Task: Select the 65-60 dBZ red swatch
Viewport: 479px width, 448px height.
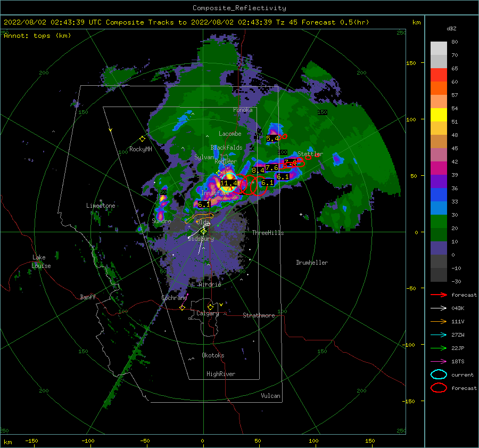Action: [x=439, y=75]
